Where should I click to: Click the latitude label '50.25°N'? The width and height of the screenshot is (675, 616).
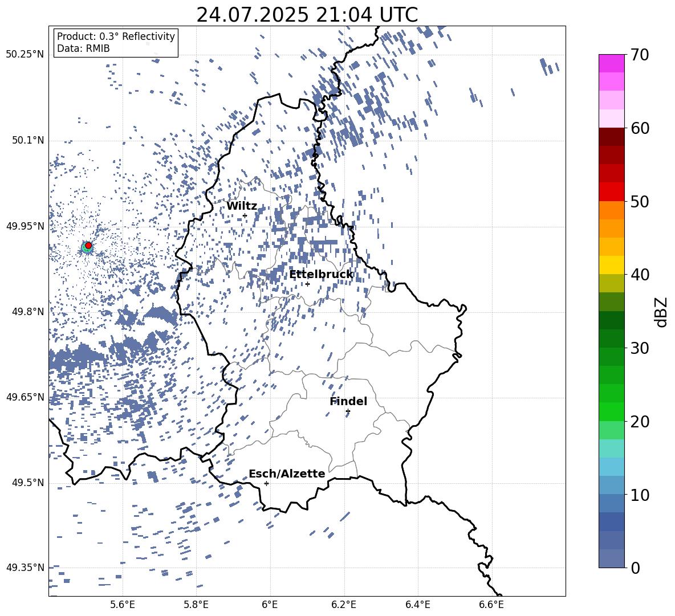[25, 55]
